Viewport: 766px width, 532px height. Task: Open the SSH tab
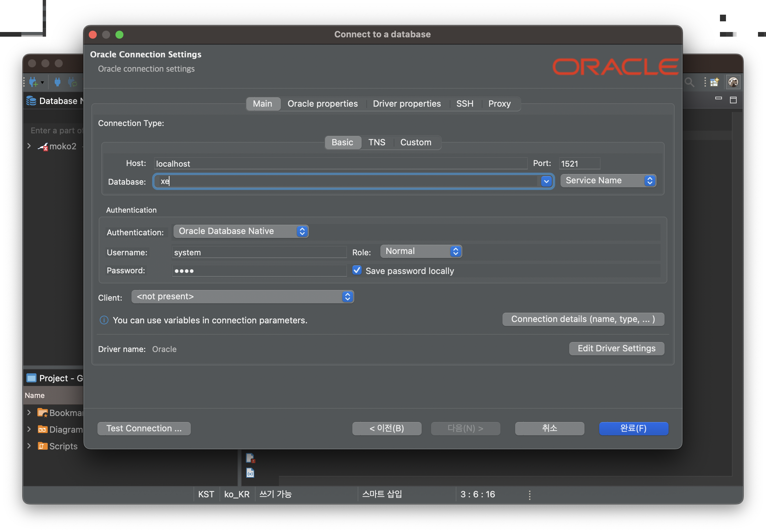point(464,104)
